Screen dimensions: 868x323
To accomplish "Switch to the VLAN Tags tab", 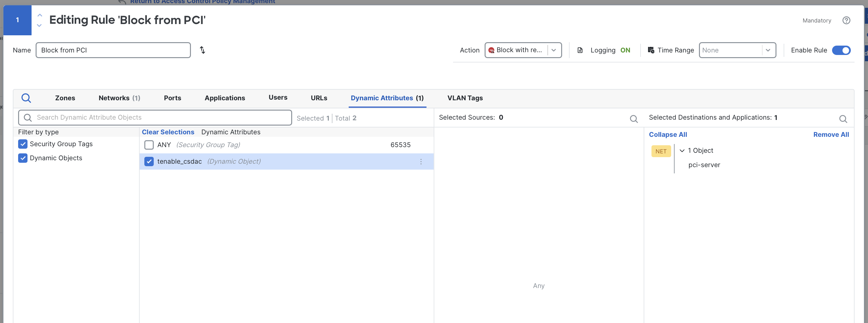I will (x=465, y=98).
